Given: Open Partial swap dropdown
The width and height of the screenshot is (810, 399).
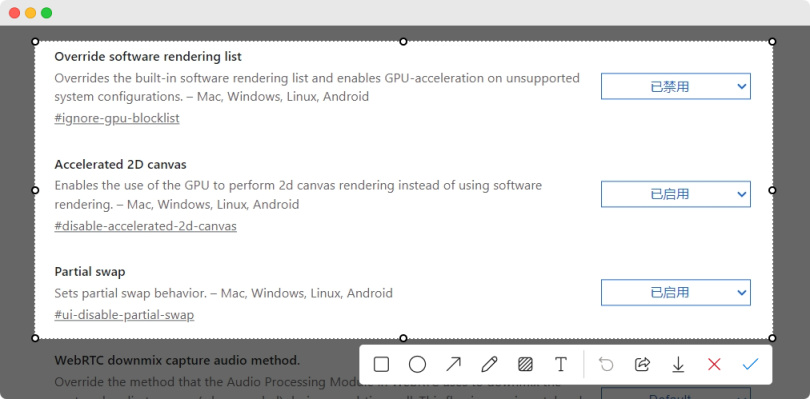Looking at the screenshot, I should point(676,293).
